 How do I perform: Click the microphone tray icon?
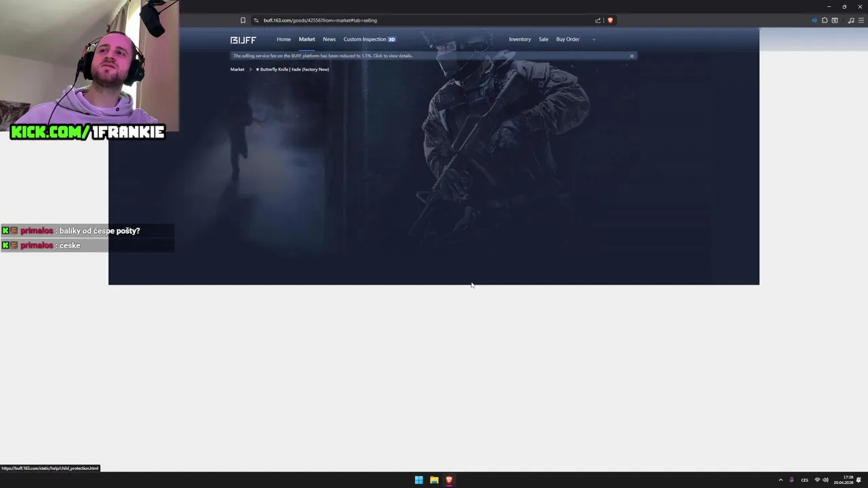coord(791,480)
